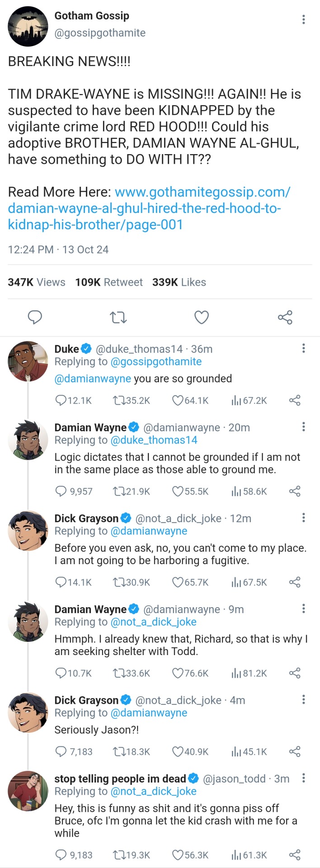Image resolution: width=320 pixels, height=868 pixels.
Task: View the 339K Likes list
Action: click(x=179, y=282)
